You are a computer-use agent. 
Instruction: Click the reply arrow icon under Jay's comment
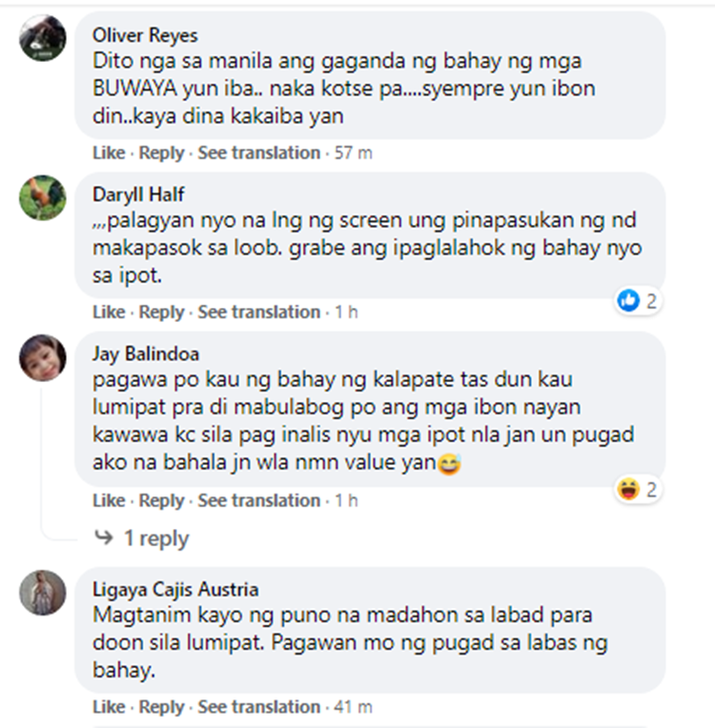(x=103, y=537)
